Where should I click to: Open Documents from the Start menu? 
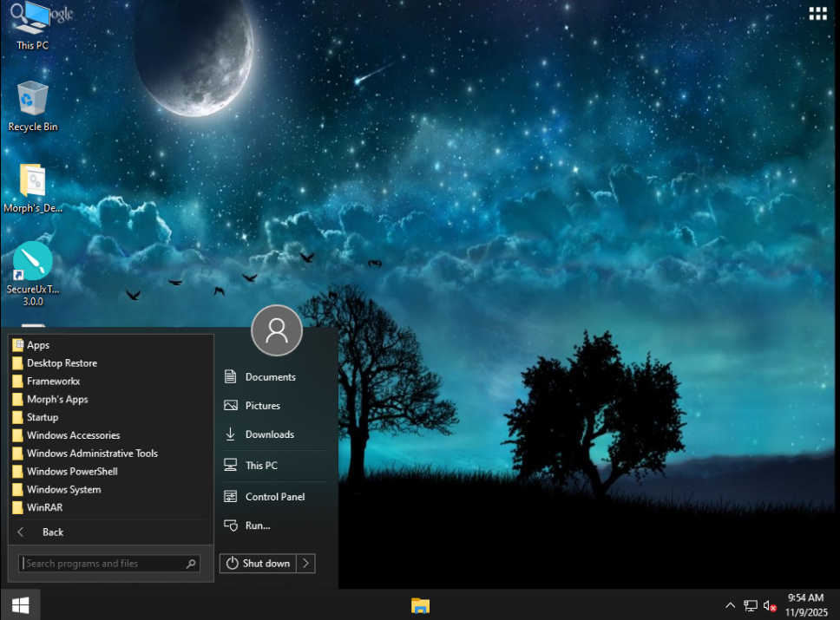point(270,377)
